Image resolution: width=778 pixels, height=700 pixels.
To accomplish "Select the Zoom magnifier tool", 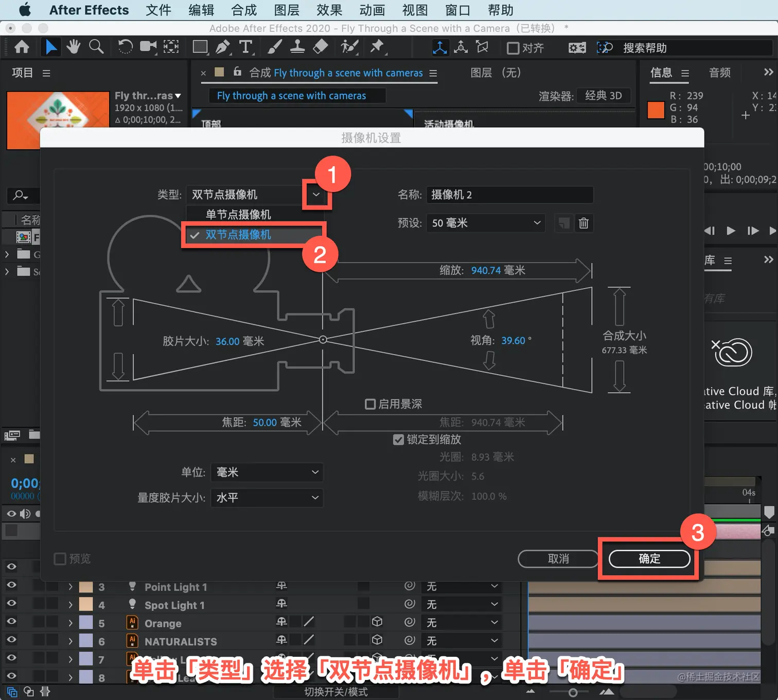I will click(x=96, y=47).
